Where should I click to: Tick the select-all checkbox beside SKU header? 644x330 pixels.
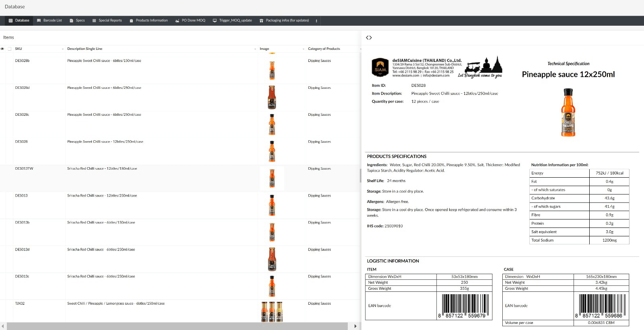point(10,49)
